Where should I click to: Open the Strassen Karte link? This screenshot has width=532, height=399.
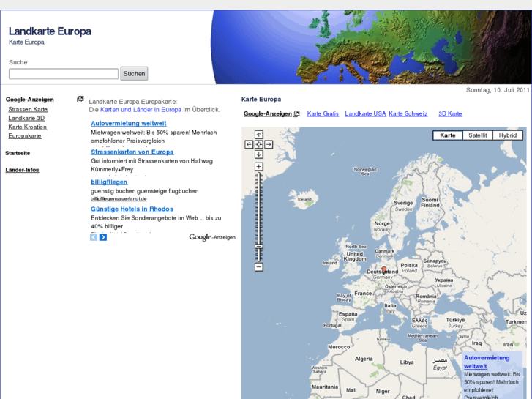pyautogui.click(x=28, y=109)
